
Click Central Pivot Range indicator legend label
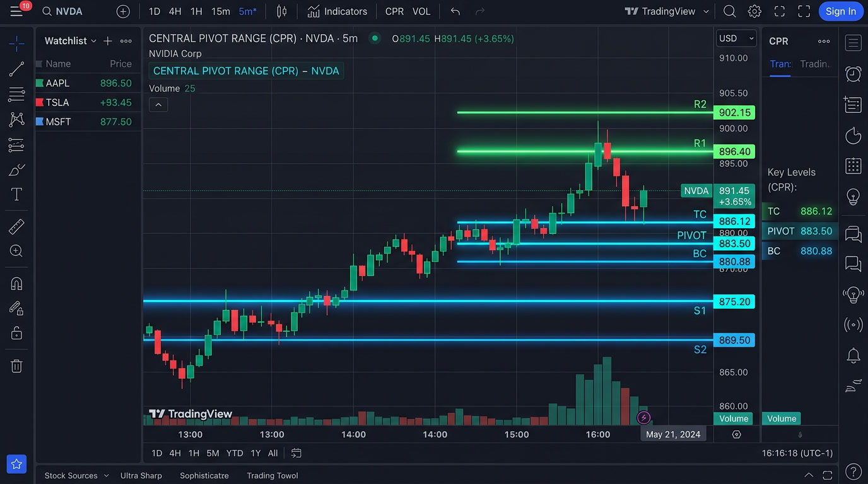pos(246,71)
